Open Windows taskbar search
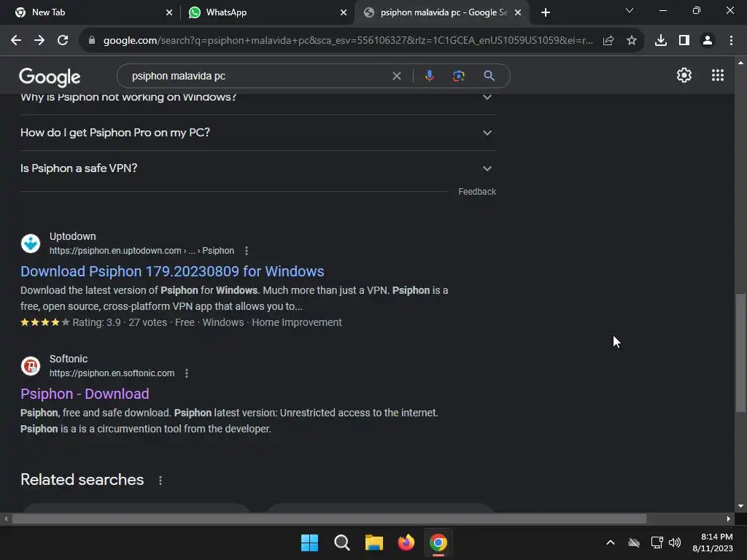 coord(342,542)
